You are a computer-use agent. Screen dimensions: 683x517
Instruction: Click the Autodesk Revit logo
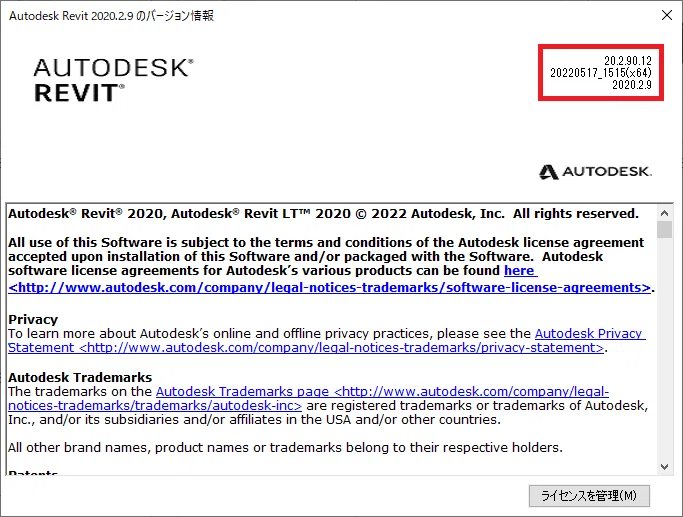113,80
